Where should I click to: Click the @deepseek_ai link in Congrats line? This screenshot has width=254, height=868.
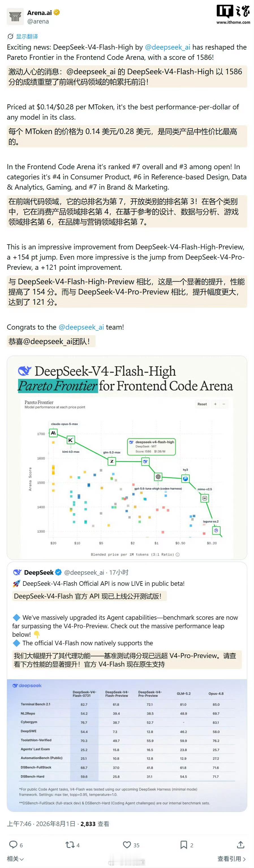[81, 327]
